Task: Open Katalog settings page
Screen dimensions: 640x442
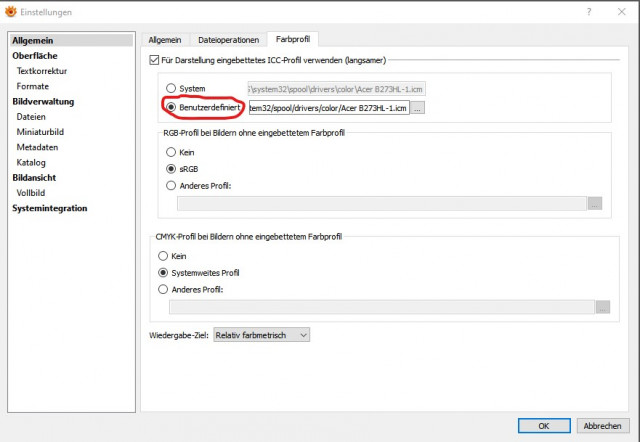Action: click(x=31, y=162)
